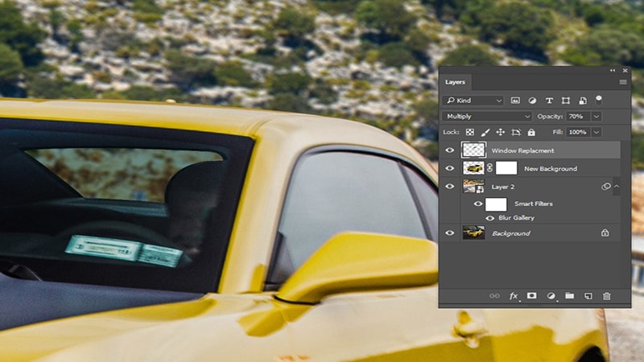Lock all padlock icon

[x=531, y=132]
